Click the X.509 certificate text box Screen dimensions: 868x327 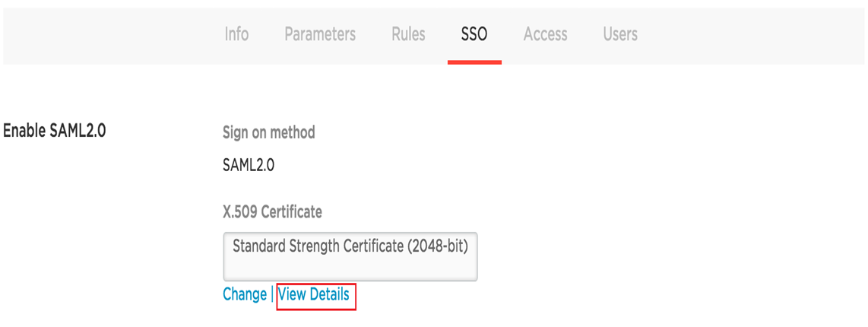point(350,256)
